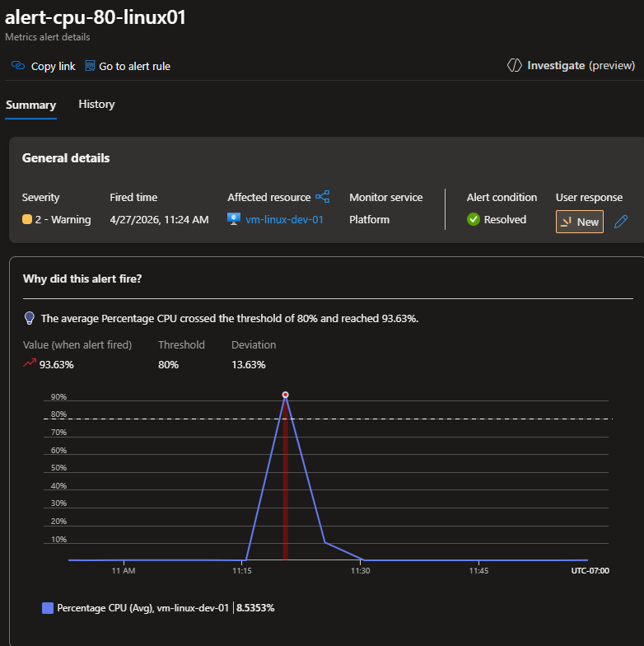This screenshot has width=644, height=646.
Task: Click the pencil edit user response icon
Action: (621, 222)
